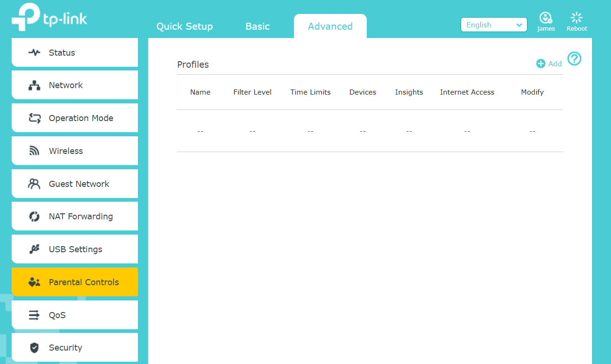This screenshot has height=364, width=611.
Task: Click the Network topology icon
Action: 34,85
